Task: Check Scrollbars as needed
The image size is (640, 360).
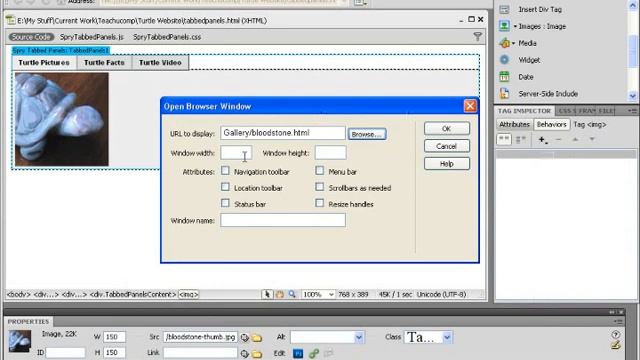Action: coord(320,187)
